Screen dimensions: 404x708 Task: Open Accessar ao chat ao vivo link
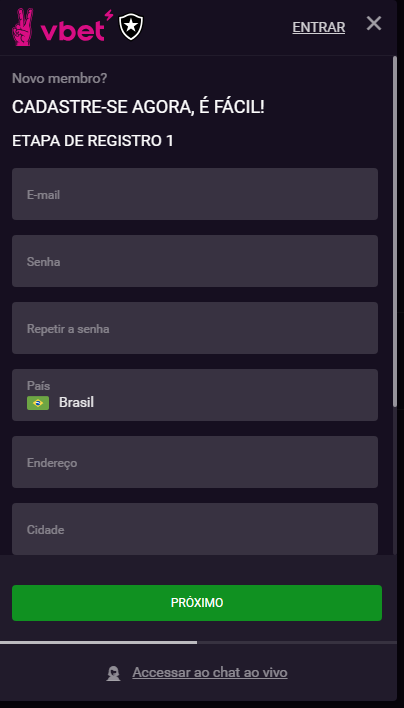coord(210,673)
